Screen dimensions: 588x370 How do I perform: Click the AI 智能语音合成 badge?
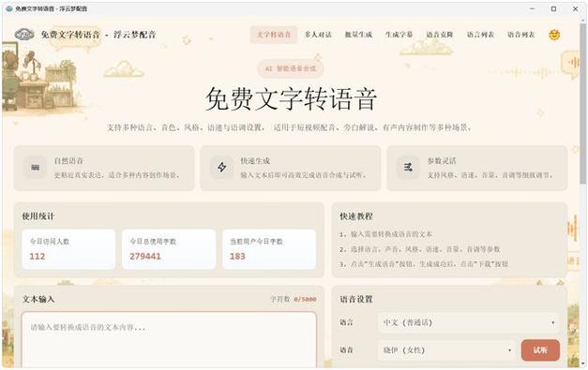(x=291, y=68)
